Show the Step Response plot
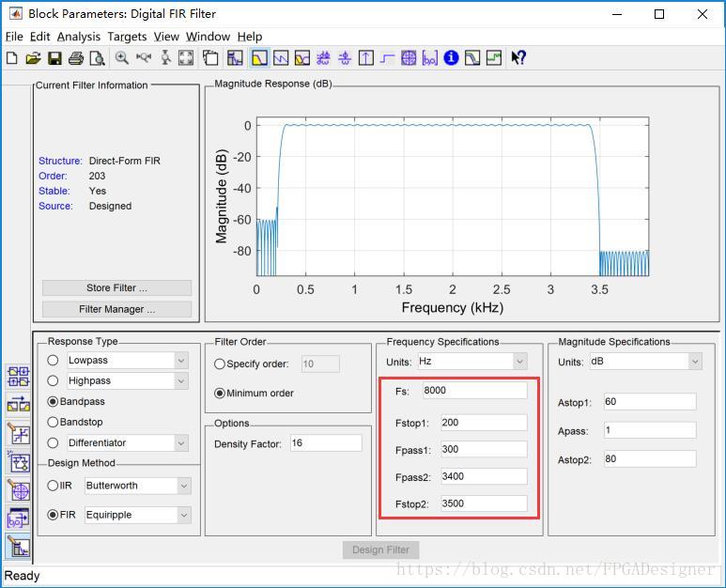This screenshot has width=726, height=588. coord(387,58)
